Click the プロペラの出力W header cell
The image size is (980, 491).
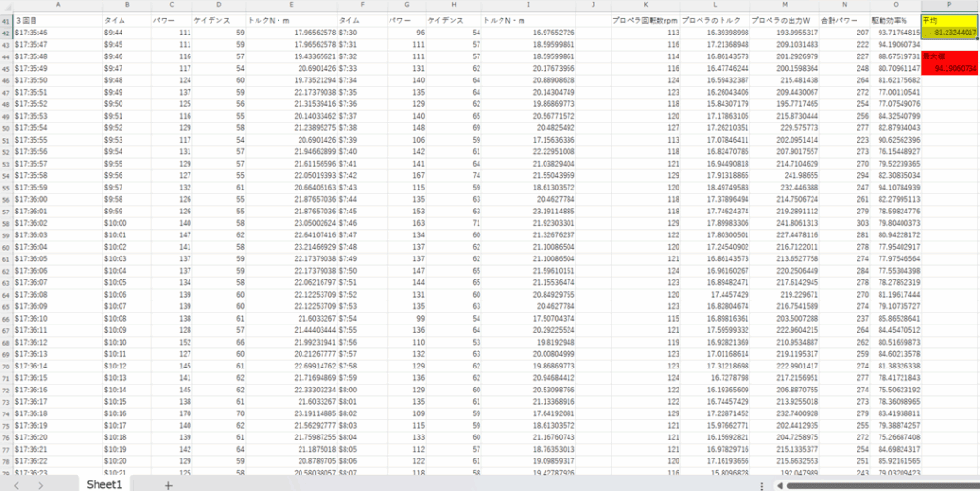(782, 20)
